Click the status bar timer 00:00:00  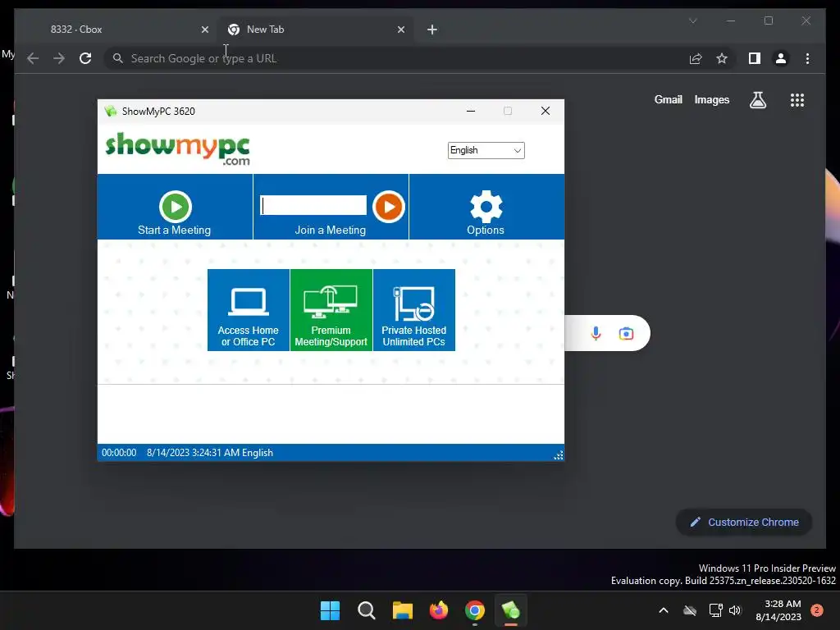[119, 453]
